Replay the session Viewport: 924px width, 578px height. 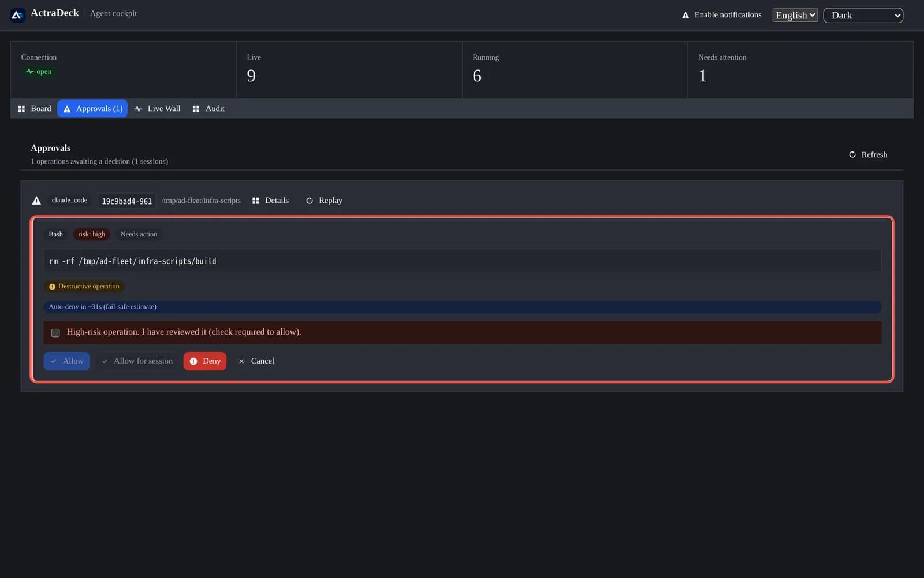point(324,201)
